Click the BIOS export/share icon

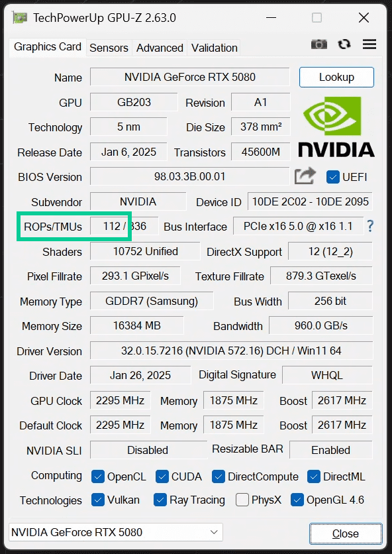(x=304, y=176)
